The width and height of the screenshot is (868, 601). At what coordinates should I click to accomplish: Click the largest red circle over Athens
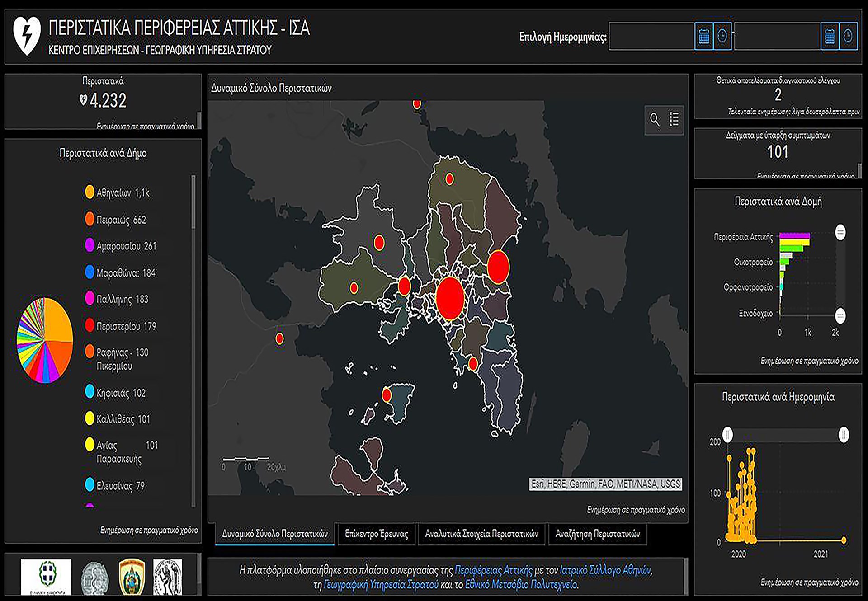point(450,299)
